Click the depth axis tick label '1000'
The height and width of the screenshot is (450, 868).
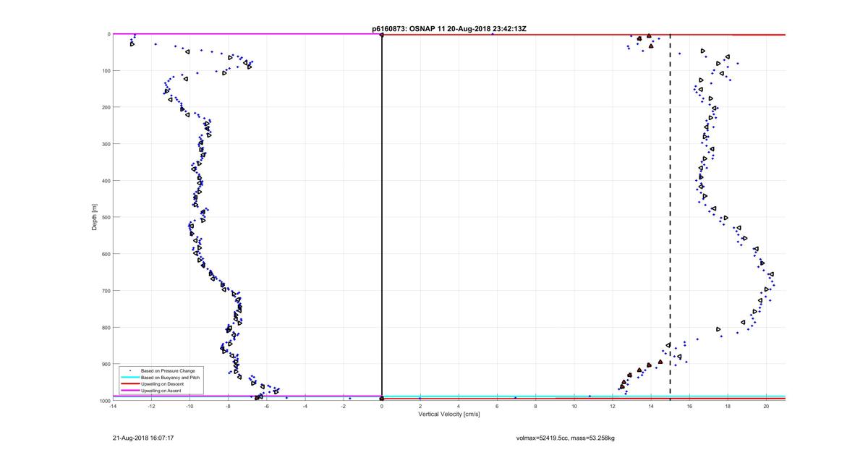coord(104,401)
